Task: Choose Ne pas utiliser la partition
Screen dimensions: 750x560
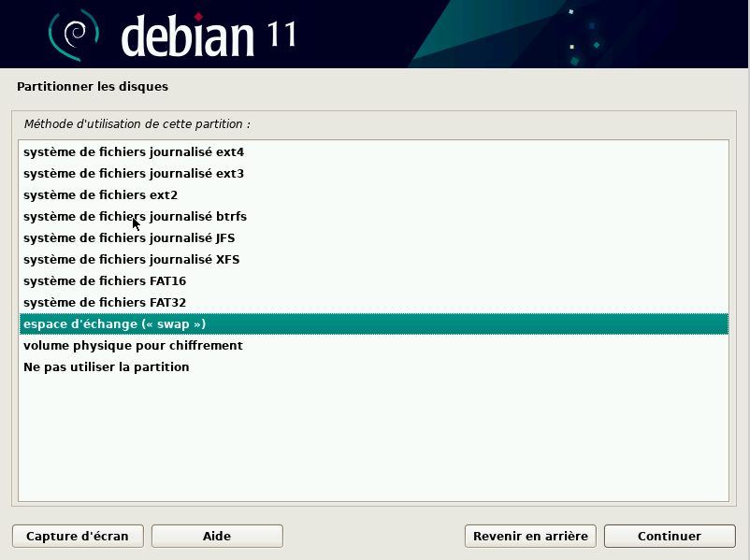Action: (107, 366)
